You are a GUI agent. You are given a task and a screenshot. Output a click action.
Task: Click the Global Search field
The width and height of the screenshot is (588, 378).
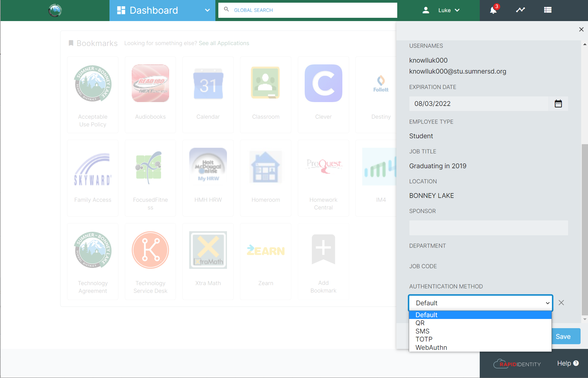(x=308, y=10)
